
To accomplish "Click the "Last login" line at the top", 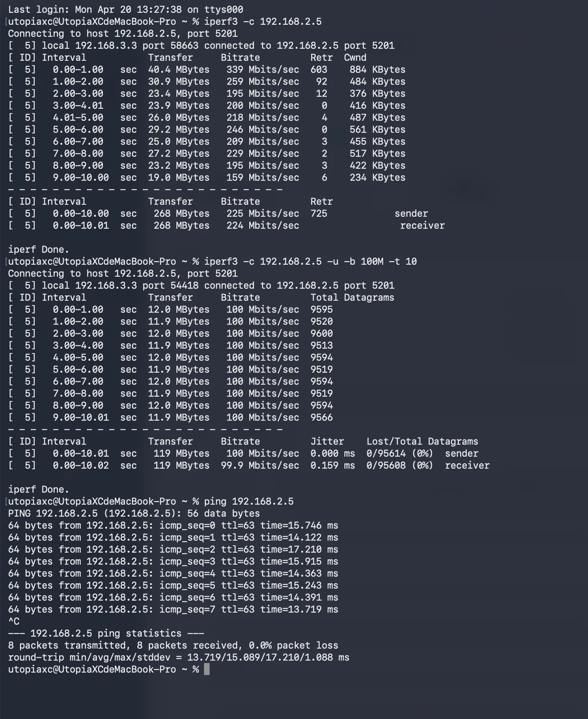I will tap(125, 10).
